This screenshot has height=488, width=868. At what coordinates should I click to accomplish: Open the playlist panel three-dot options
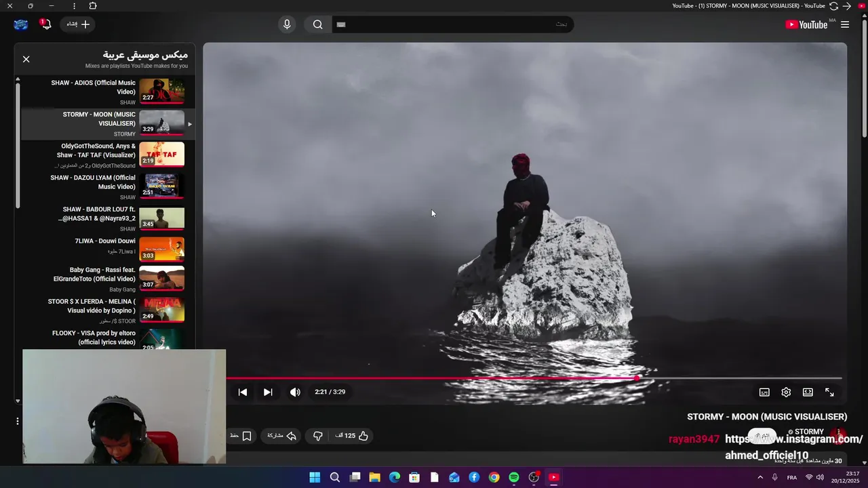tap(18, 421)
